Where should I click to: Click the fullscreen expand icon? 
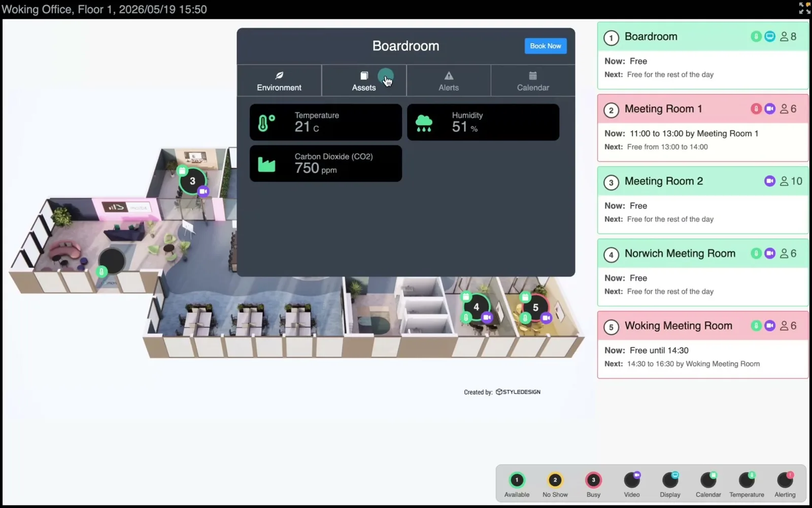(804, 8)
